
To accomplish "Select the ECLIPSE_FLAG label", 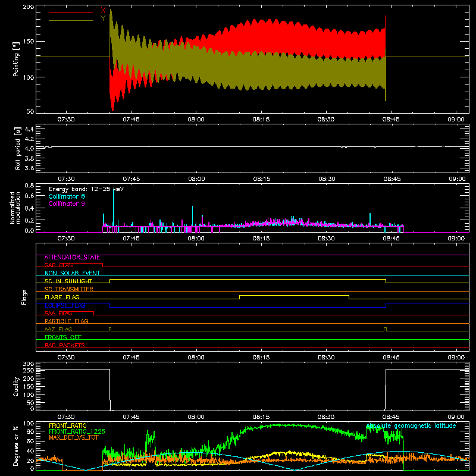I will tap(65, 305).
